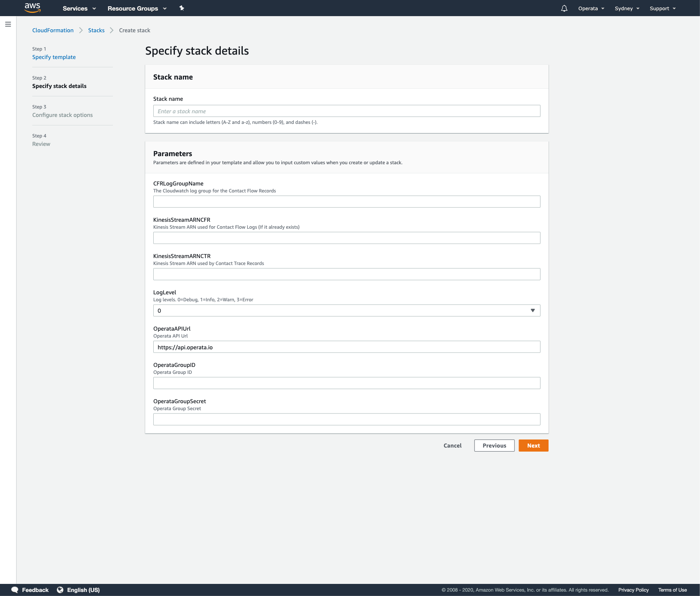Open the Resource Groups menu

pyautogui.click(x=137, y=8)
